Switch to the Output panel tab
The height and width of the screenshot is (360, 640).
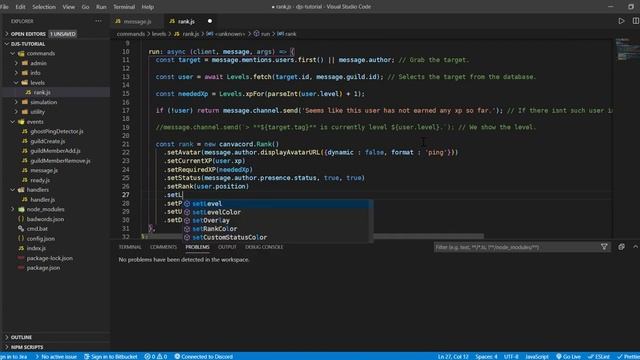[x=227, y=247]
